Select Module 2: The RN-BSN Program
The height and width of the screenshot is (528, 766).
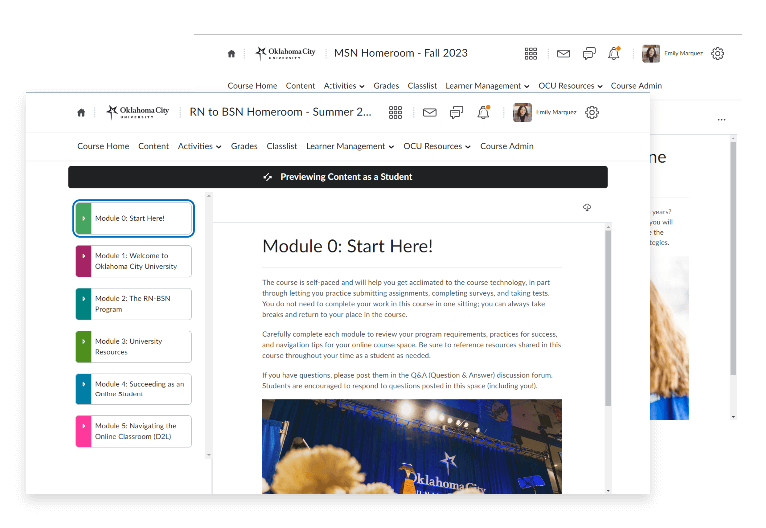coord(134,304)
